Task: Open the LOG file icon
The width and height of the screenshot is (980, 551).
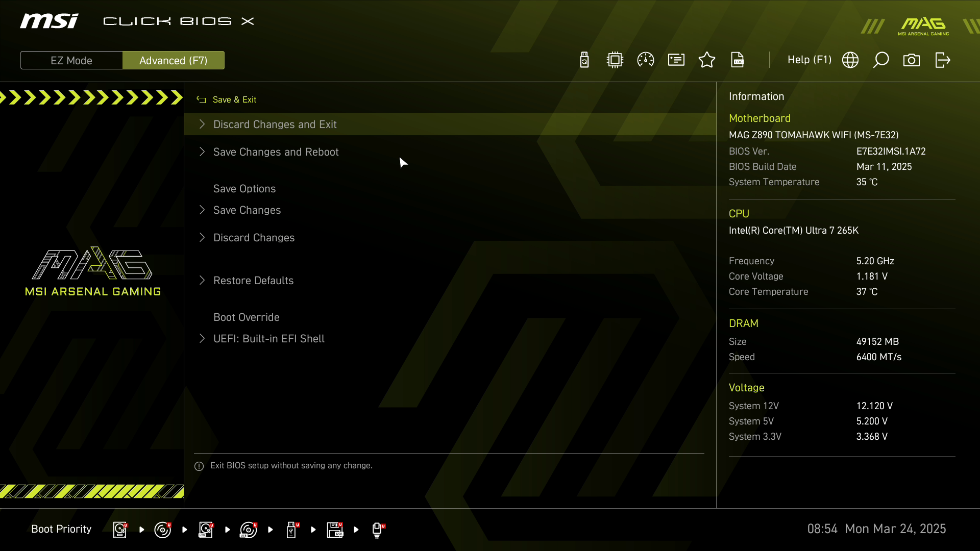Action: [738, 60]
